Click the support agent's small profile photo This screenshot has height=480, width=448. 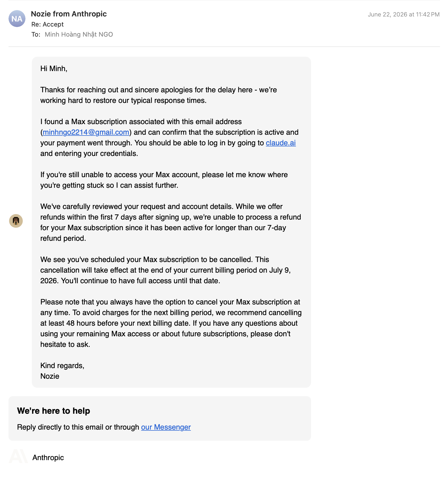point(16,221)
